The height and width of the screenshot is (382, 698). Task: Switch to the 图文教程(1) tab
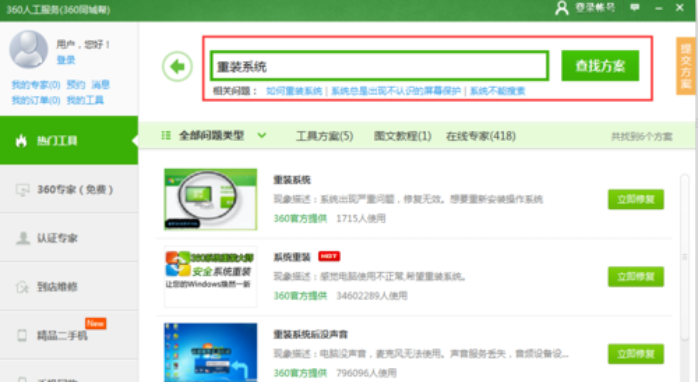(x=402, y=136)
